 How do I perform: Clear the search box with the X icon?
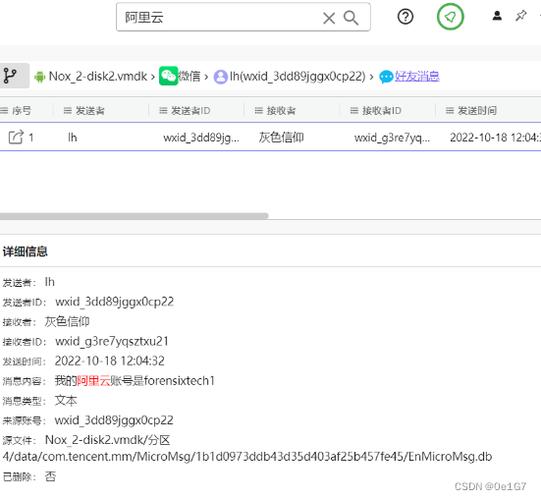coord(329,18)
